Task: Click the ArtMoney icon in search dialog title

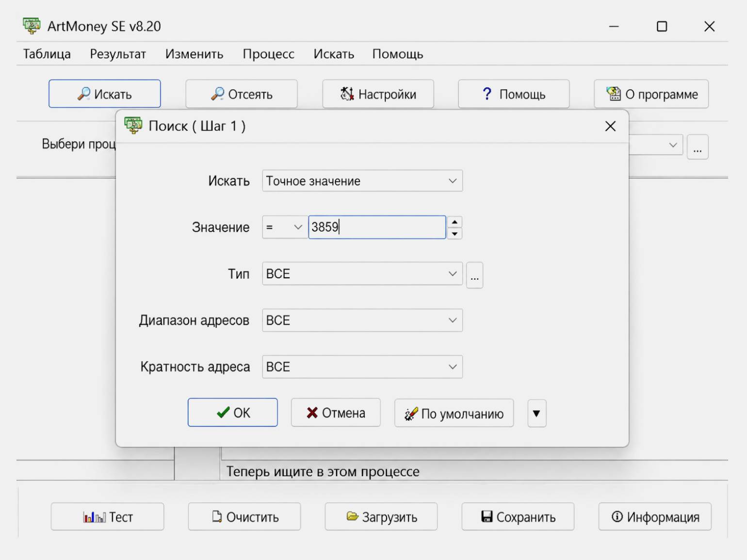Action: click(133, 126)
